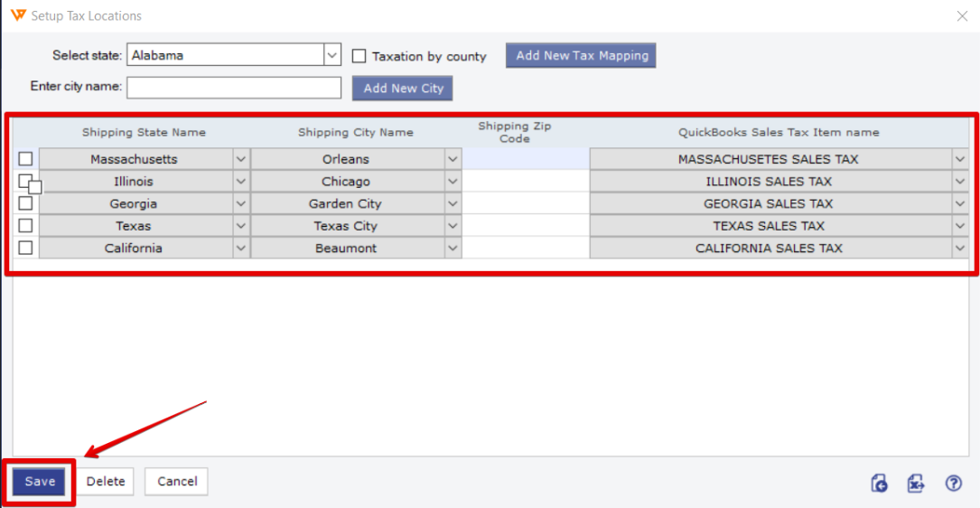Click the zip code cell for Garden City row
This screenshot has height=508, width=980.
coord(526,203)
